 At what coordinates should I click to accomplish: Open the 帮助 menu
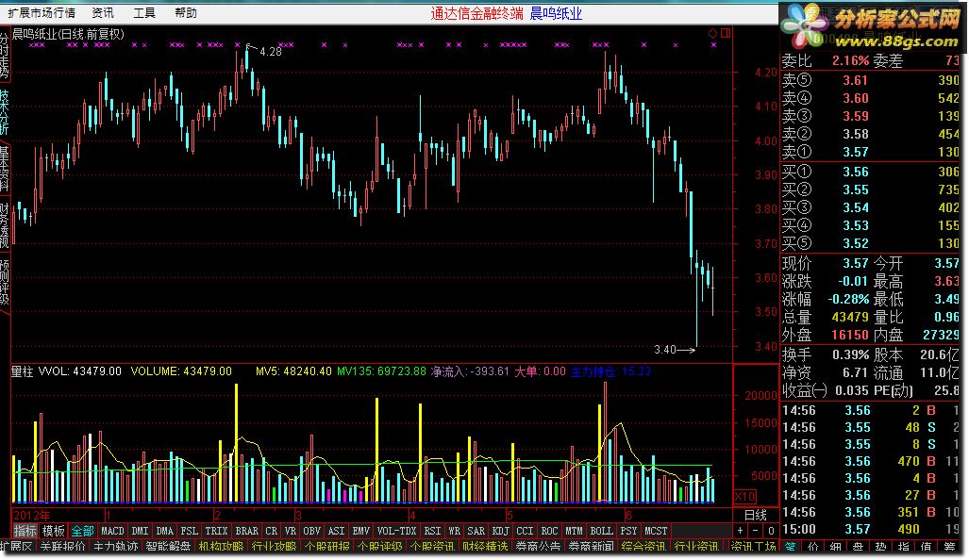click(x=185, y=12)
